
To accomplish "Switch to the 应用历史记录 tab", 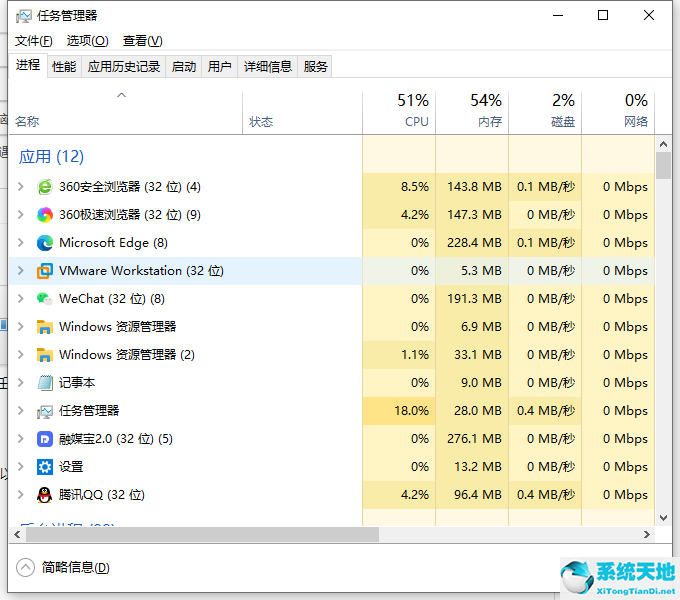I will point(124,66).
